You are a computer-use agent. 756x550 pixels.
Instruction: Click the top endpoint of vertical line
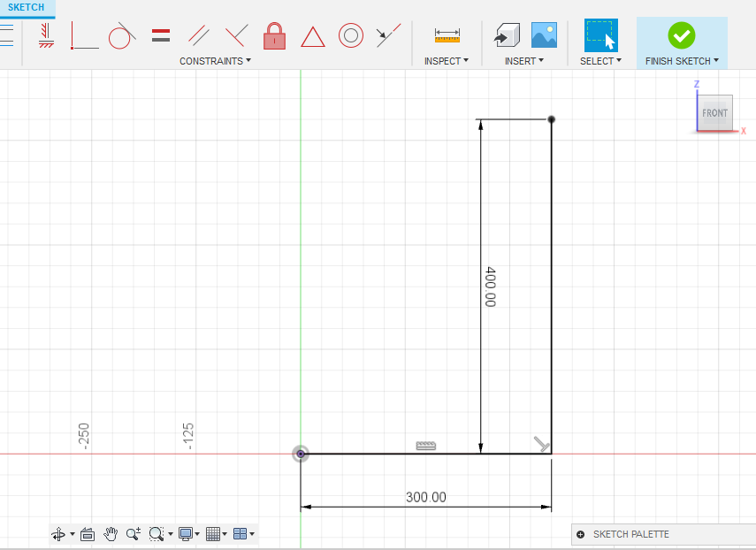[551, 119]
